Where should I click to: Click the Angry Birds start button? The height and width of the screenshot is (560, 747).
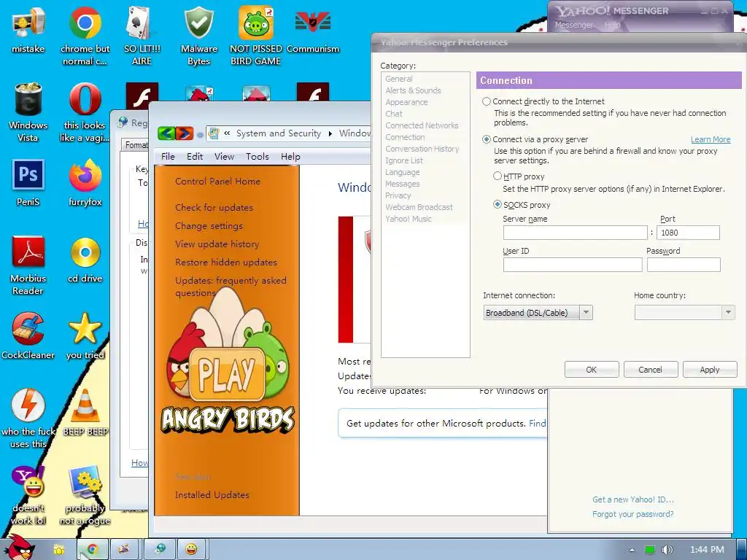click(x=20, y=548)
